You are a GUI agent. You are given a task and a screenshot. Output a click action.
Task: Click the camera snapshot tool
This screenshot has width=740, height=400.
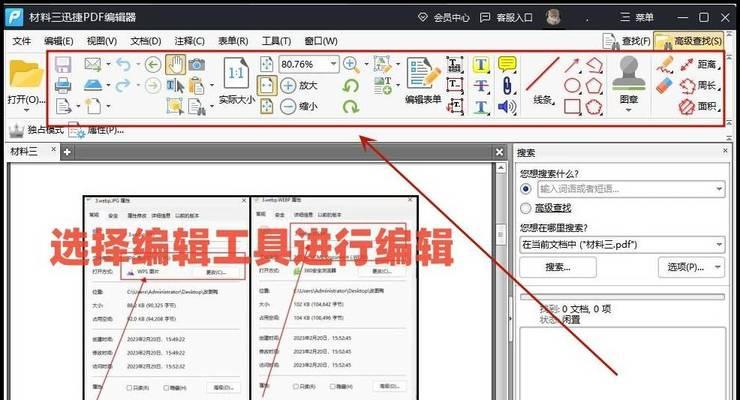coord(196,64)
